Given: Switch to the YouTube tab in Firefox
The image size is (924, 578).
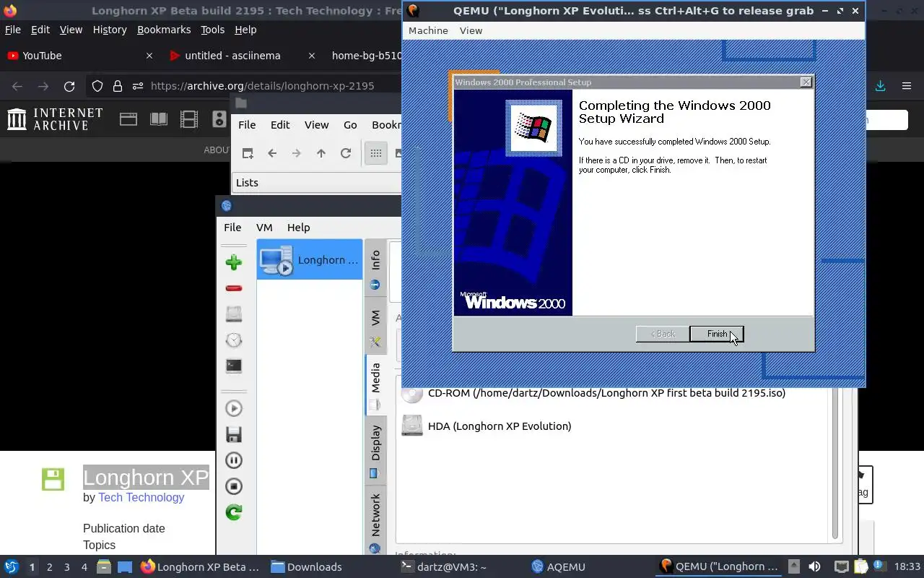Looking at the screenshot, I should click(79, 56).
